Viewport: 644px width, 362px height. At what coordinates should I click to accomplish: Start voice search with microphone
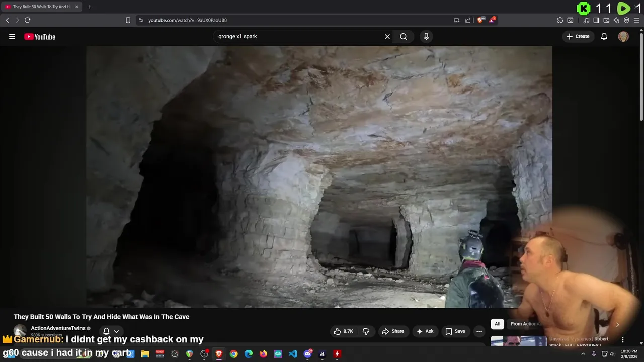[x=426, y=37]
